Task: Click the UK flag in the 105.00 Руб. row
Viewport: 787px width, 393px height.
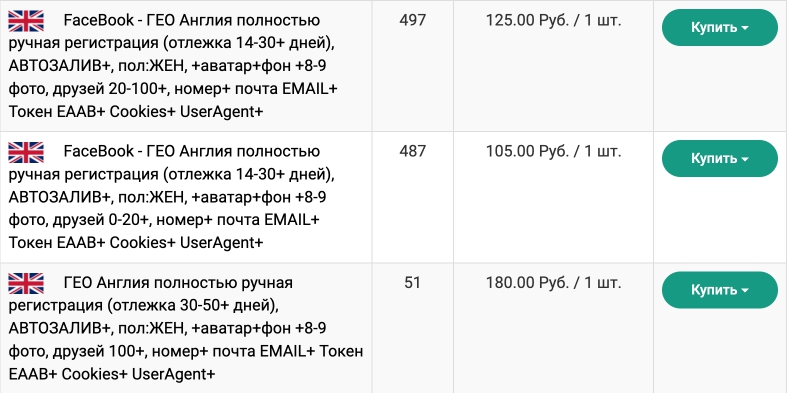Action: [x=26, y=152]
